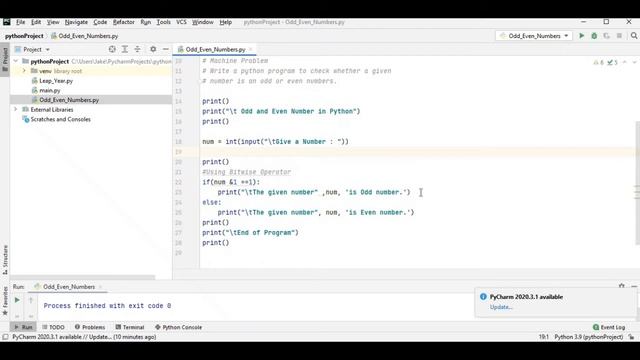The width and height of the screenshot is (640, 360).
Task: Open the Edit menu
Action: pos(36,22)
